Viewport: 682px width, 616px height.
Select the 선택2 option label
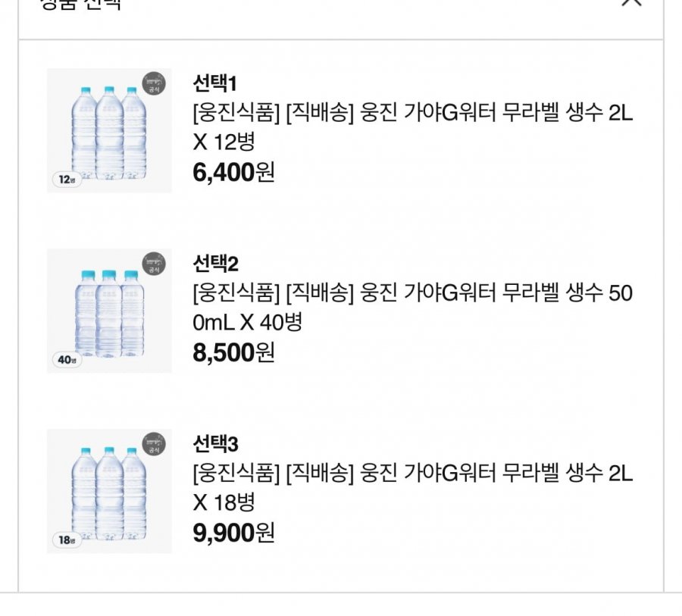coord(216,264)
